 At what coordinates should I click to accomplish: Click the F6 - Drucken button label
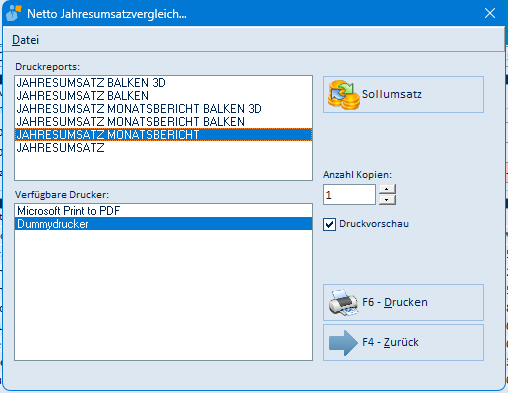pyautogui.click(x=395, y=302)
